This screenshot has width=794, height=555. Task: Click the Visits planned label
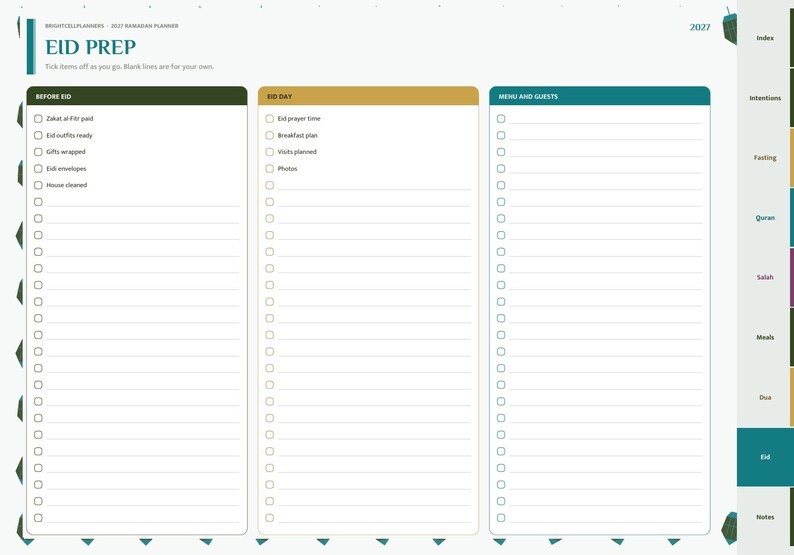click(297, 152)
